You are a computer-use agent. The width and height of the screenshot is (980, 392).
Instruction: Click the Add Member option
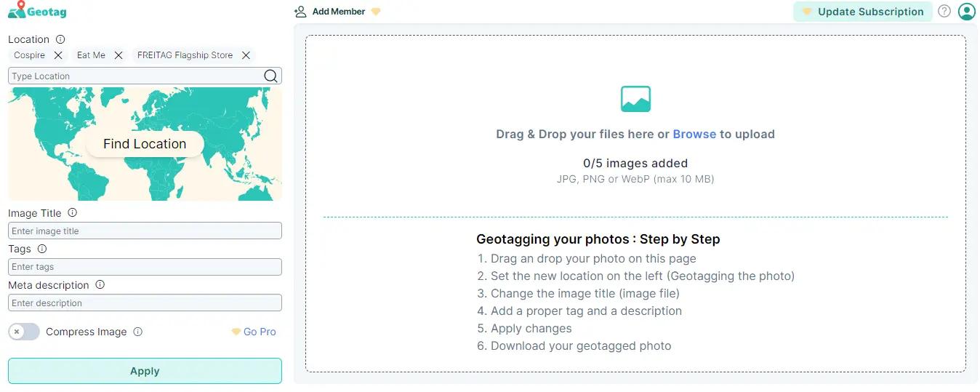[338, 12]
